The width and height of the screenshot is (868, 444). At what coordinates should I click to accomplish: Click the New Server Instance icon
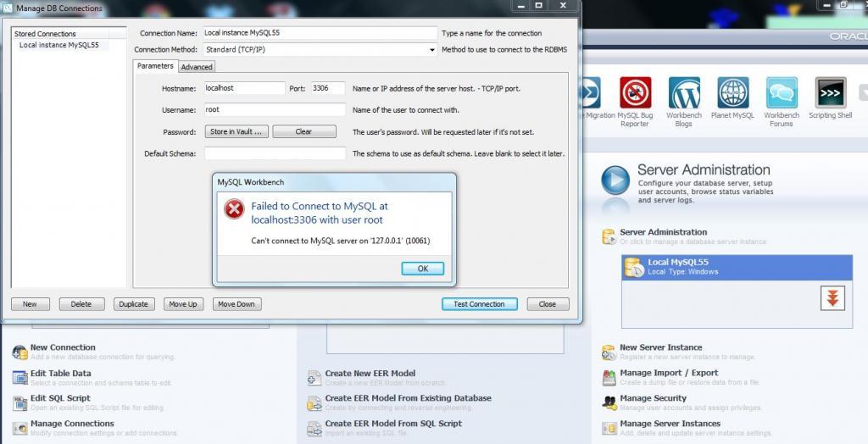[x=609, y=352]
